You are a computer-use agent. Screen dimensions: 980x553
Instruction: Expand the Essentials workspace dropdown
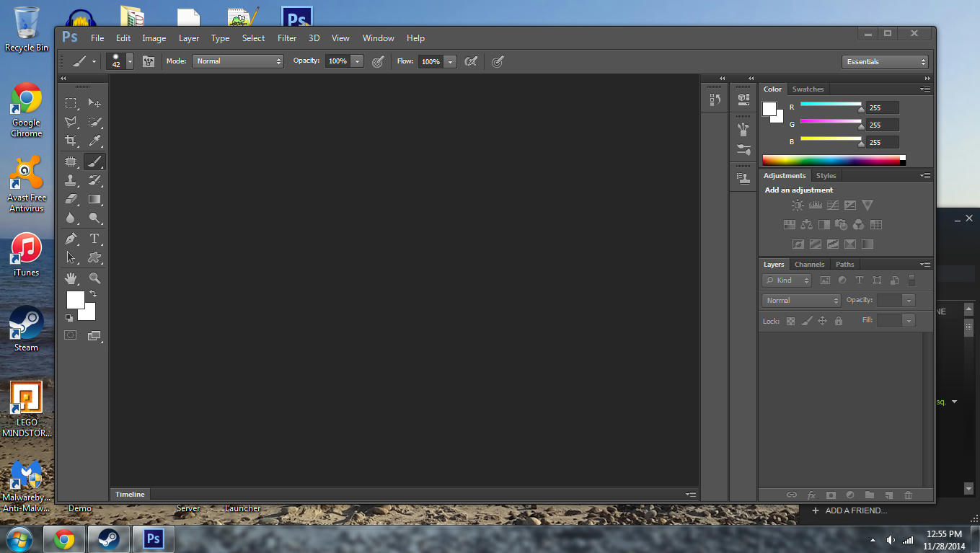pos(885,62)
